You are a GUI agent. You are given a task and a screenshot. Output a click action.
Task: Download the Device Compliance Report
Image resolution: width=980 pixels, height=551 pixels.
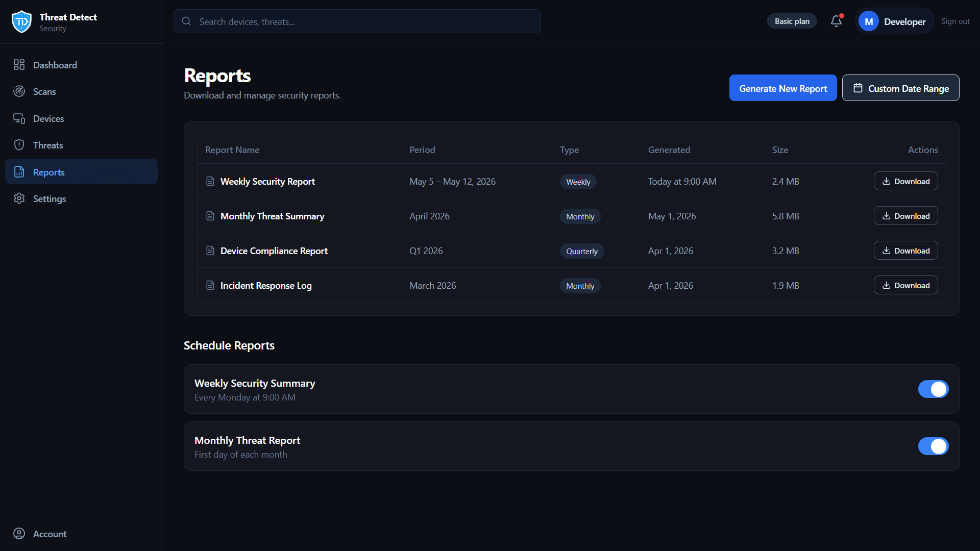(x=905, y=251)
